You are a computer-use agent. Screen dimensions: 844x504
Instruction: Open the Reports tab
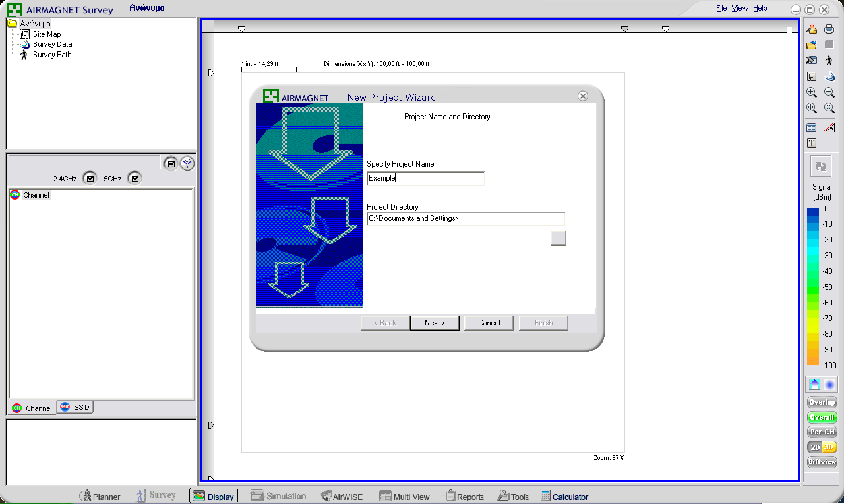click(x=465, y=497)
